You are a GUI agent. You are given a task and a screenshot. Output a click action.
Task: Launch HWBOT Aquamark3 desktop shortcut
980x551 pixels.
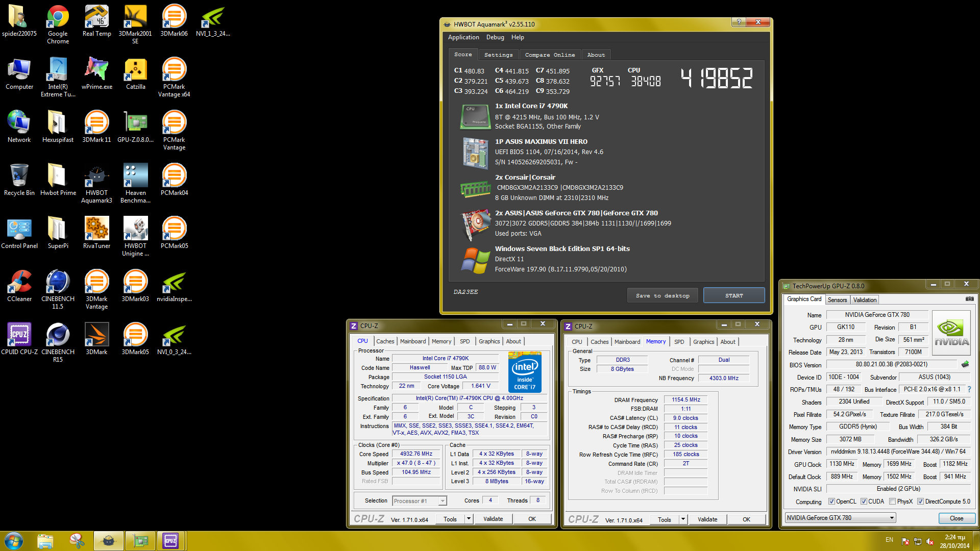point(96,183)
